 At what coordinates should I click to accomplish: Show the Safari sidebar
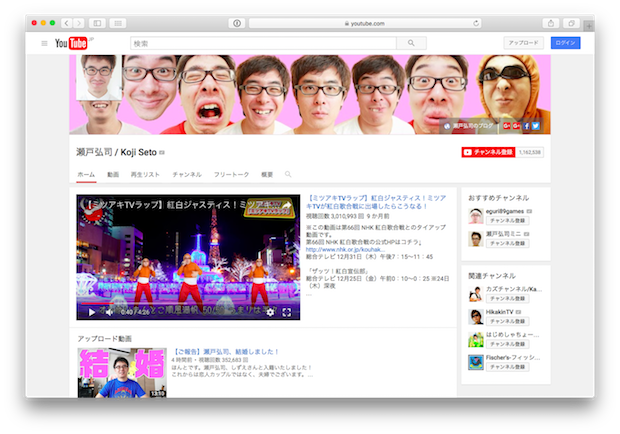click(97, 23)
